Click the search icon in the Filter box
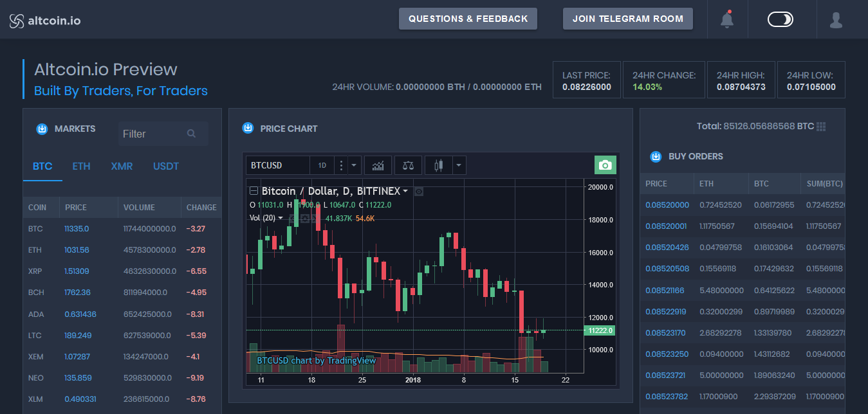This screenshot has width=868, height=414. [x=191, y=134]
